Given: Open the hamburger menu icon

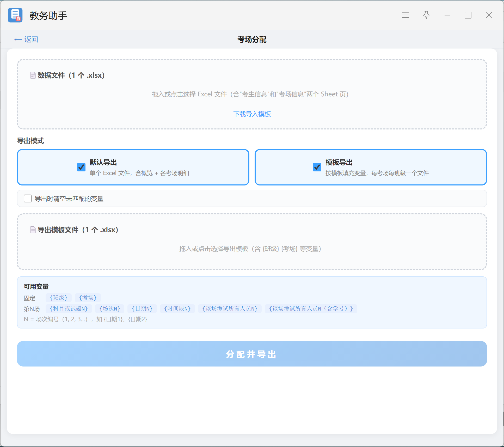Looking at the screenshot, I should (x=405, y=15).
